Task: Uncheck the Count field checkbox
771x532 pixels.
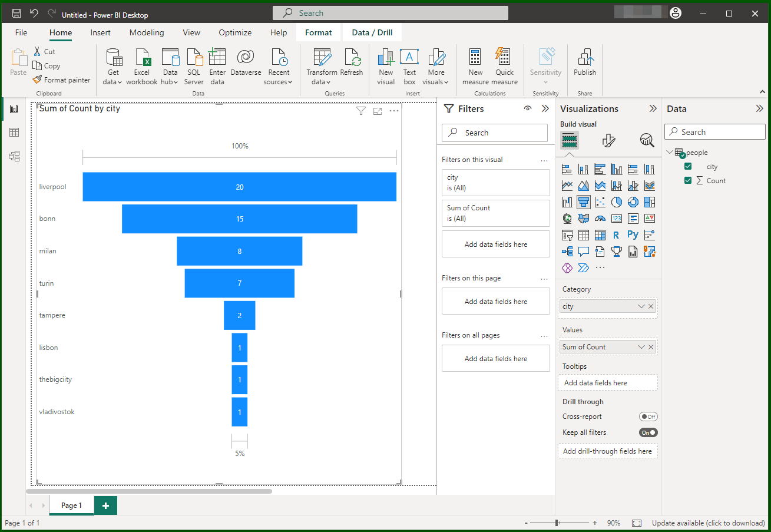Action: coord(688,180)
